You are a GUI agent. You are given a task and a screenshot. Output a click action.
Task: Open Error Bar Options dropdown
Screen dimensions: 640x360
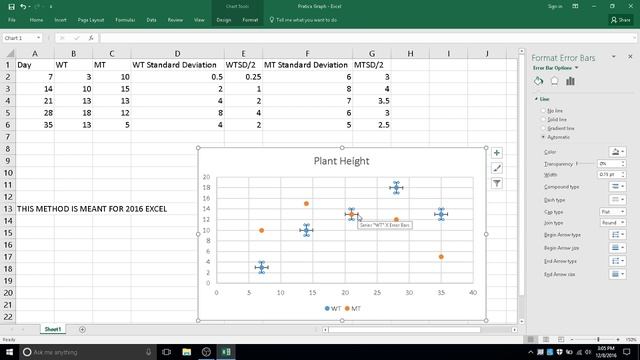coord(577,68)
